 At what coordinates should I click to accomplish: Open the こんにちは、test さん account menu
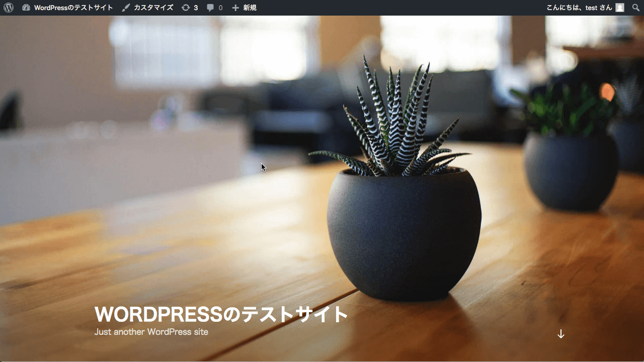585,8
